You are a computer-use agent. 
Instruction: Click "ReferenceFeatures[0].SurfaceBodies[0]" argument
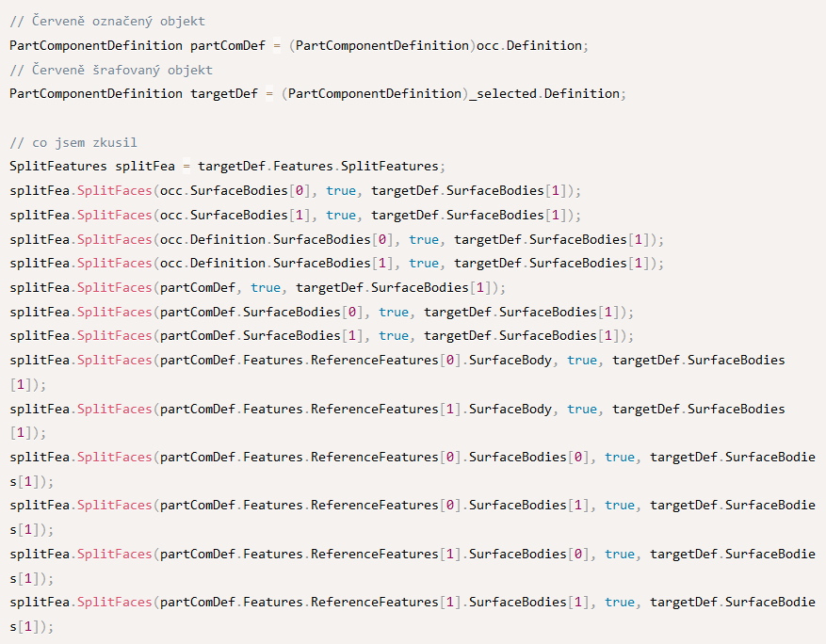[x=450, y=457]
